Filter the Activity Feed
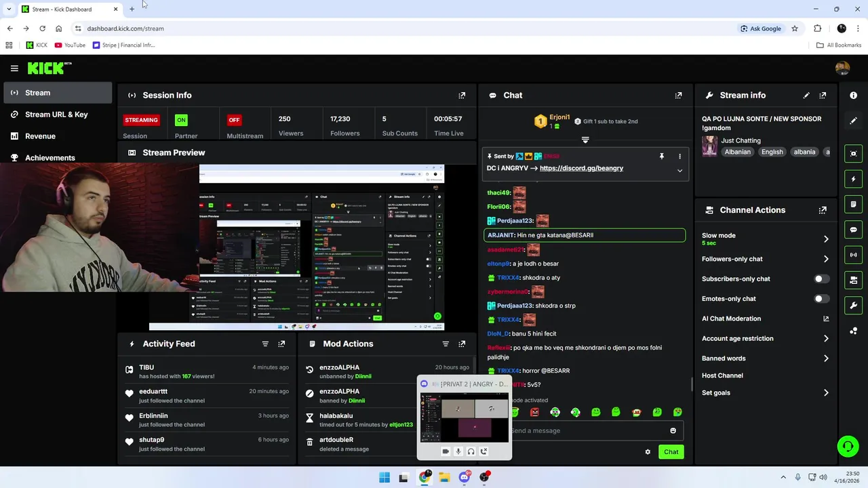868x488 pixels. pos(265,344)
